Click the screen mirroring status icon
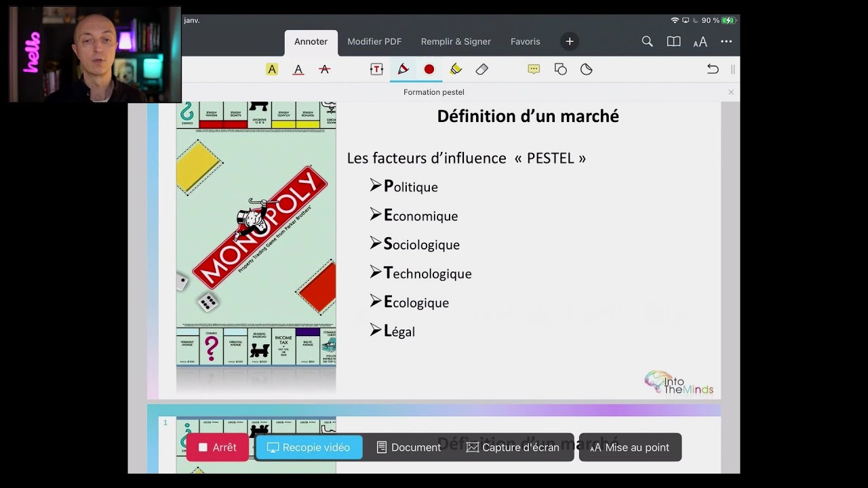This screenshot has height=488, width=868. pos(686,20)
